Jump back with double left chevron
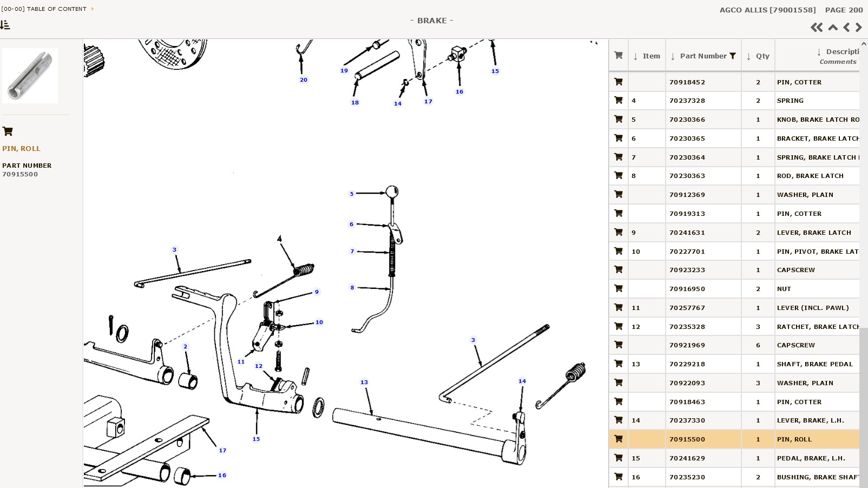Screen dimensions: 868x488 (817, 28)
